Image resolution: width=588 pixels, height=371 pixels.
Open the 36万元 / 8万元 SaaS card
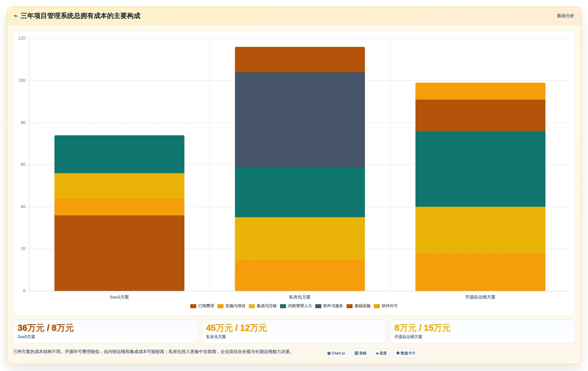tap(105, 331)
